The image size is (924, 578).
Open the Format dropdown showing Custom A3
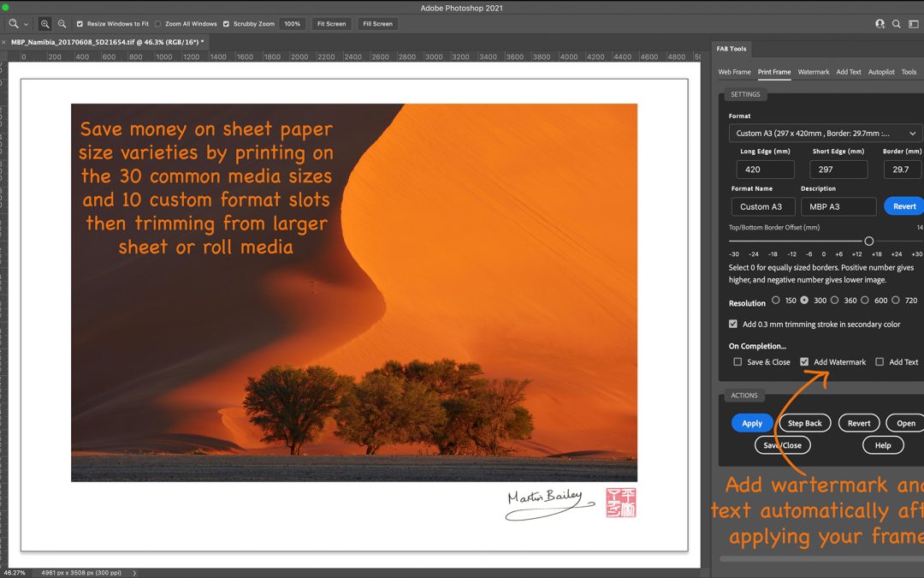pyautogui.click(x=825, y=134)
